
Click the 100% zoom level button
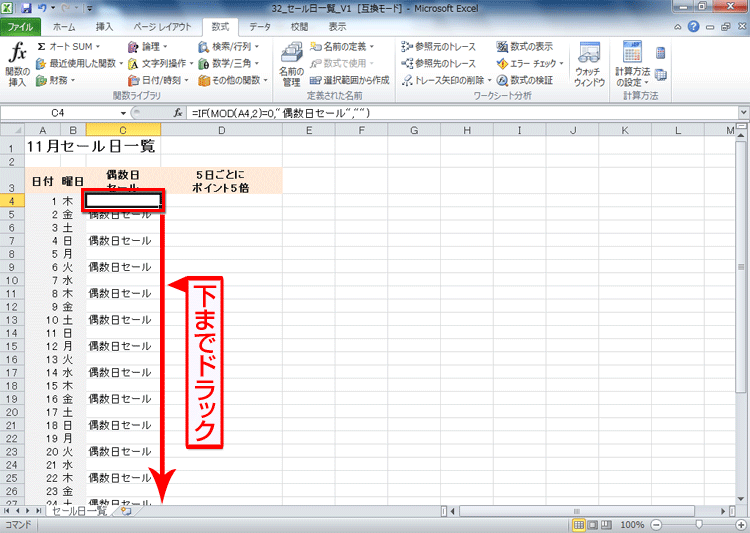coord(632,525)
